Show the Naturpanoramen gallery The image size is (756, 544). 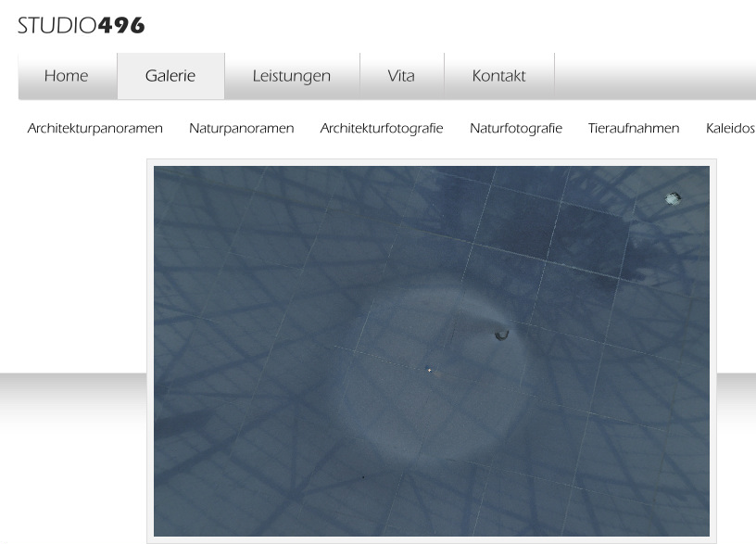click(x=241, y=129)
